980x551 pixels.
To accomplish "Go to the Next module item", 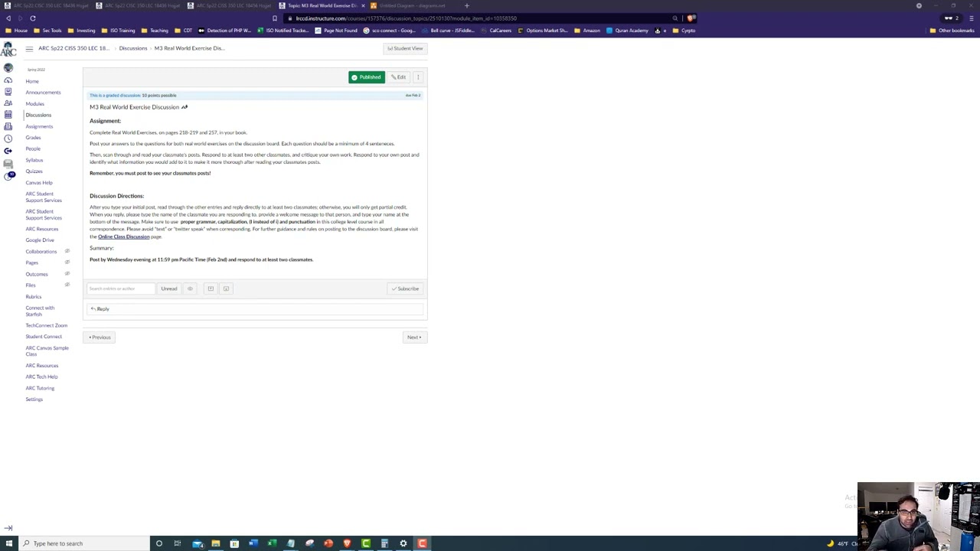I will [414, 337].
